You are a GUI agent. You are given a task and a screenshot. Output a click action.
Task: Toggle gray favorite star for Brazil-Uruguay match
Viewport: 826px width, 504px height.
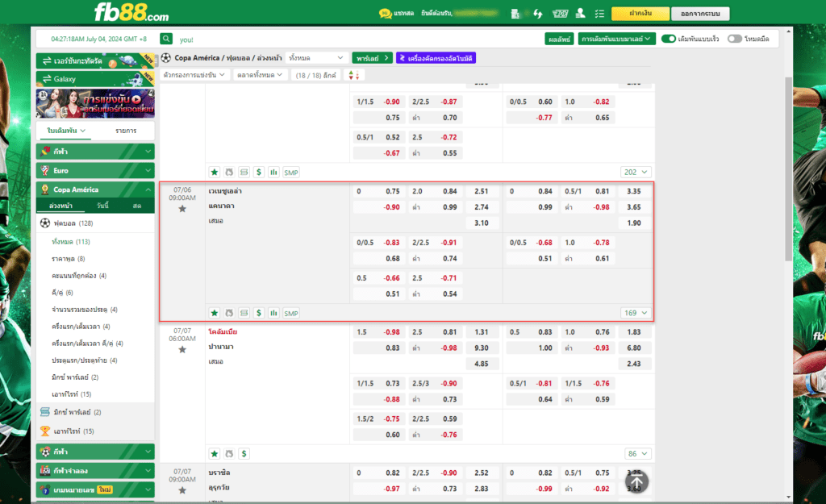click(182, 490)
